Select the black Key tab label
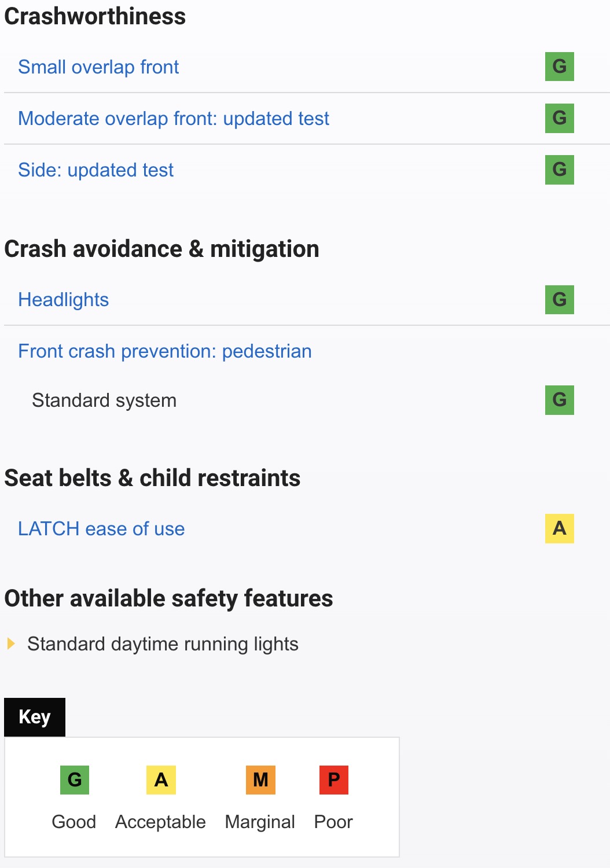610x868 pixels. click(35, 717)
